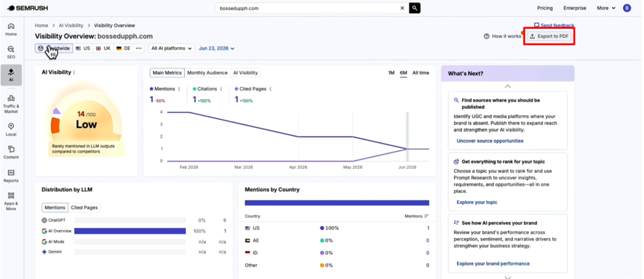The width and height of the screenshot is (644, 279).
Task: Click the search magnifier button
Action: [415, 8]
